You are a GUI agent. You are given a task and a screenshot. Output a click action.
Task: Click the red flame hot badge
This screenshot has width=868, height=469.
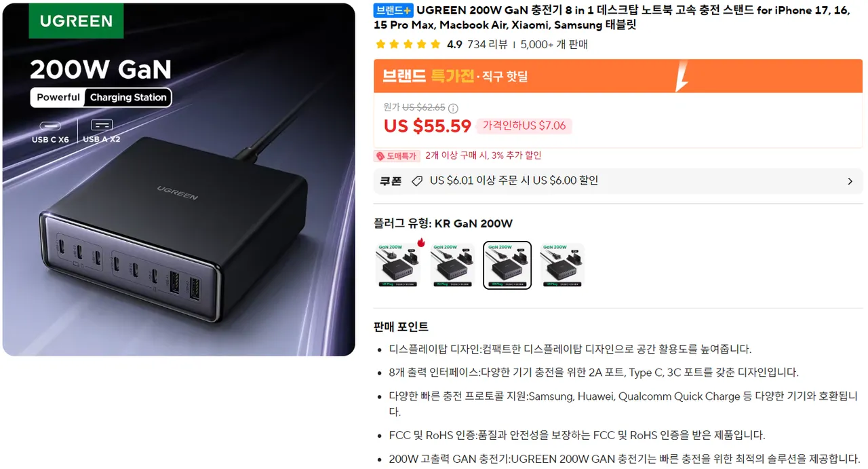pyautogui.click(x=421, y=242)
